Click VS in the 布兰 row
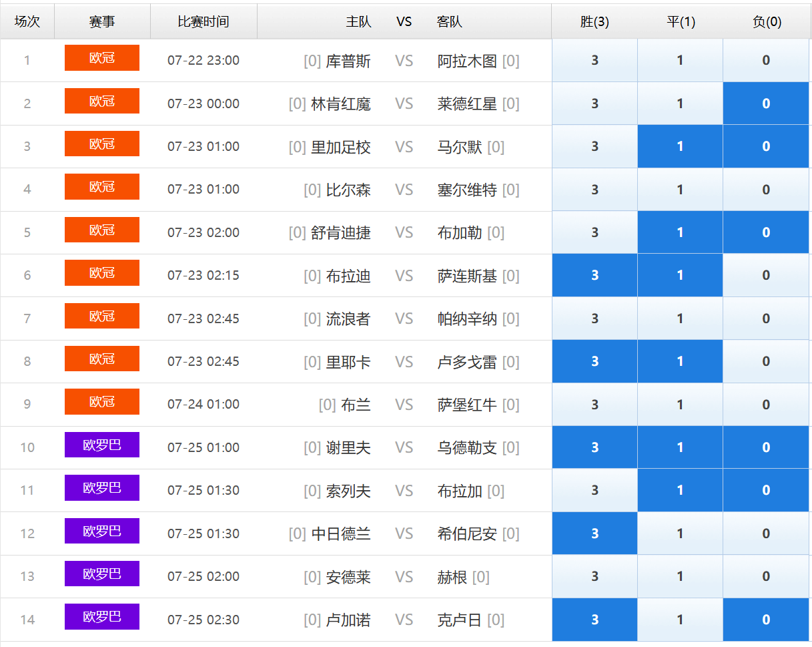This screenshot has height=647, width=812. pyautogui.click(x=404, y=405)
